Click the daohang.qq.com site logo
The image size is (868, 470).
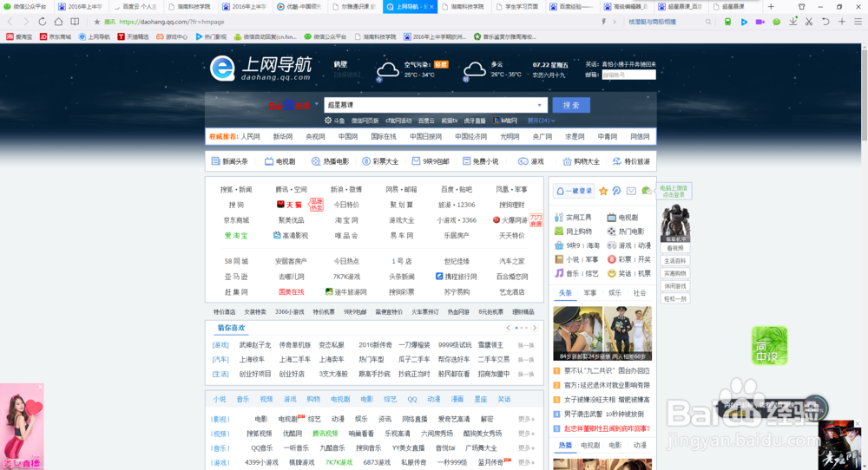click(x=260, y=69)
